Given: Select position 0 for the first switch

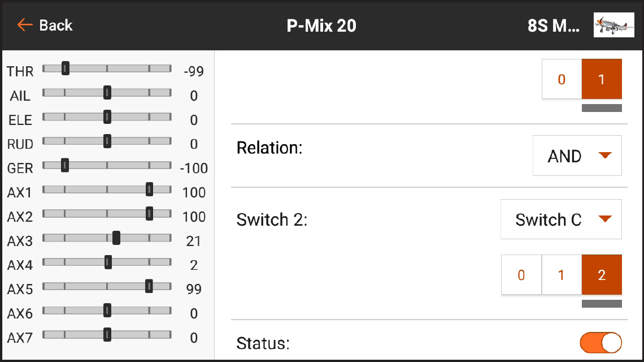Looking at the screenshot, I should [561, 79].
